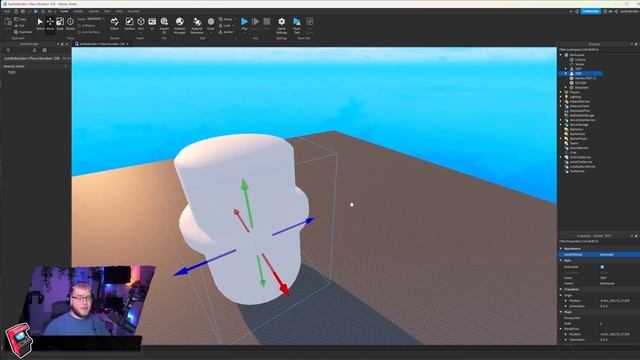This screenshot has height=360, width=640.
Task: Click Duplicate in Clipboard group
Action: (23, 32)
